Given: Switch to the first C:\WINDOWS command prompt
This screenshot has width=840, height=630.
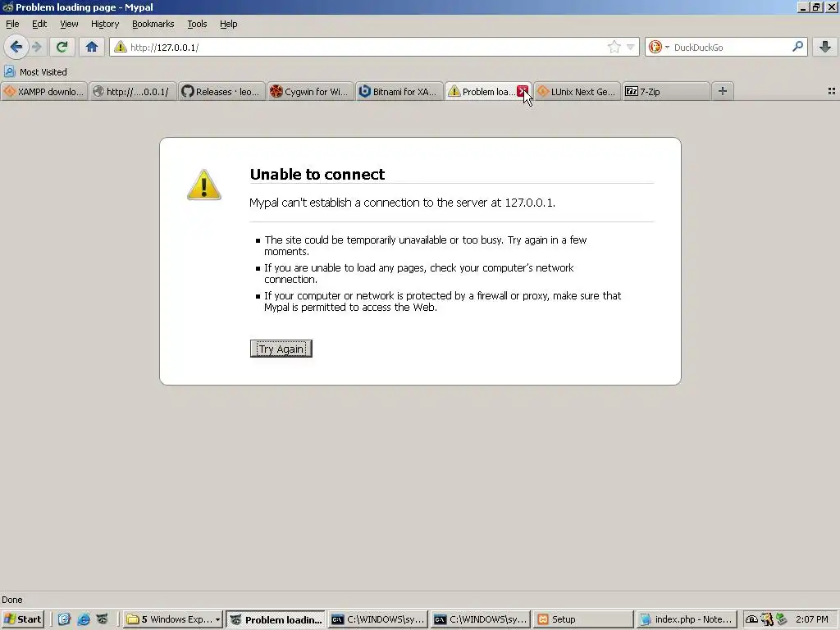Looking at the screenshot, I should (x=378, y=619).
